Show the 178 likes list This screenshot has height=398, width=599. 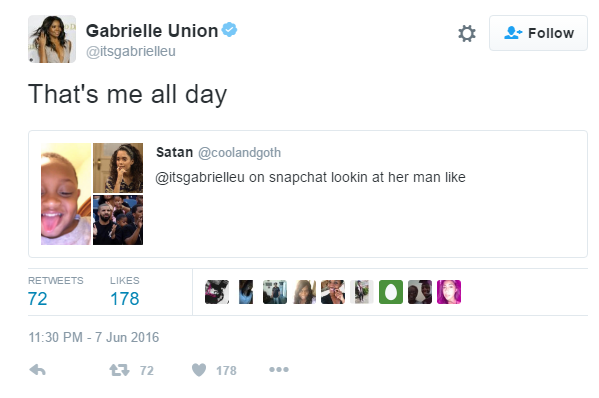125,292
